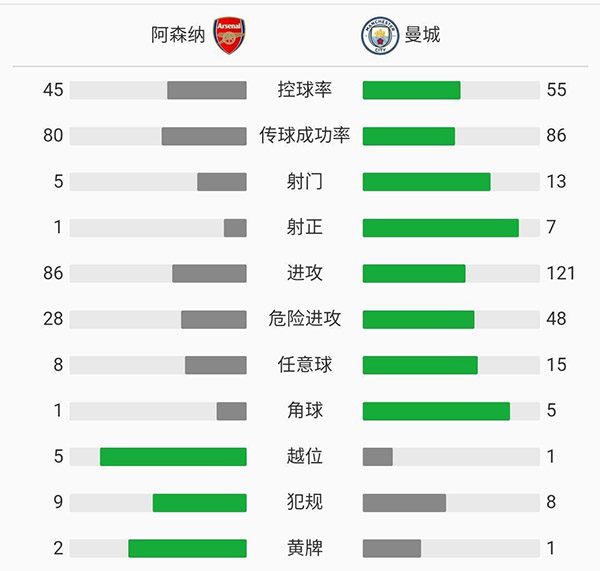The height and width of the screenshot is (571, 600).
Task: Click Manchester City's 控球率 value 55
Action: click(556, 90)
